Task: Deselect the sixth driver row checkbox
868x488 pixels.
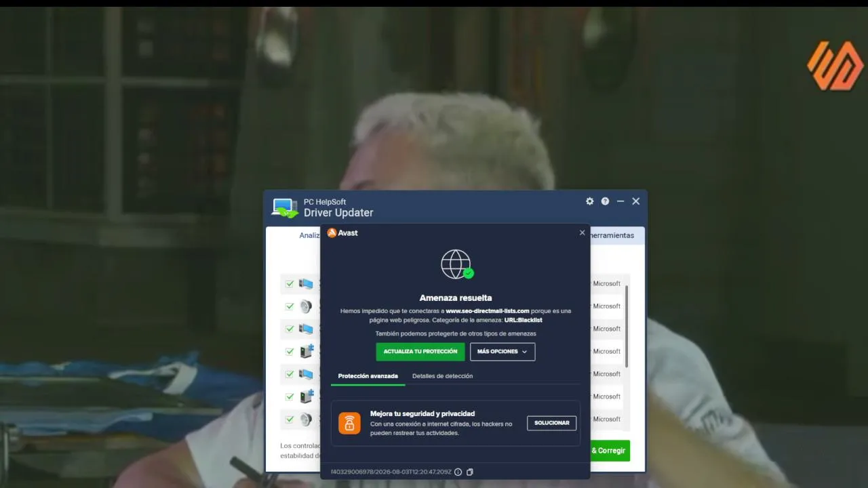Action: coord(290,396)
